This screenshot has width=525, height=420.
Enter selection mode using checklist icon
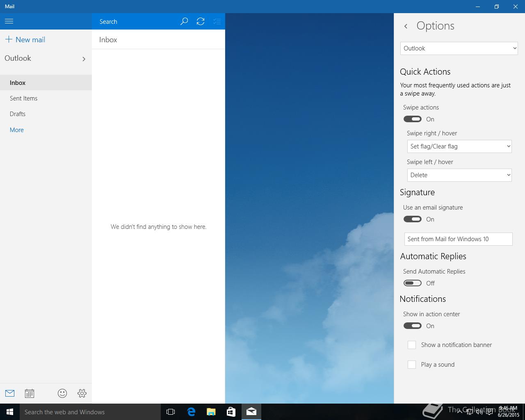point(217,21)
